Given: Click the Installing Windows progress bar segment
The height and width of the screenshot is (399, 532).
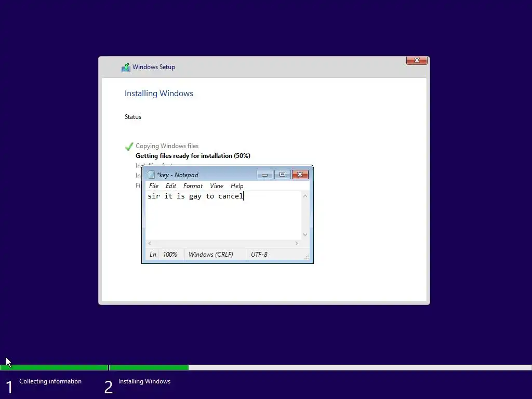Looking at the screenshot, I should (320, 367).
